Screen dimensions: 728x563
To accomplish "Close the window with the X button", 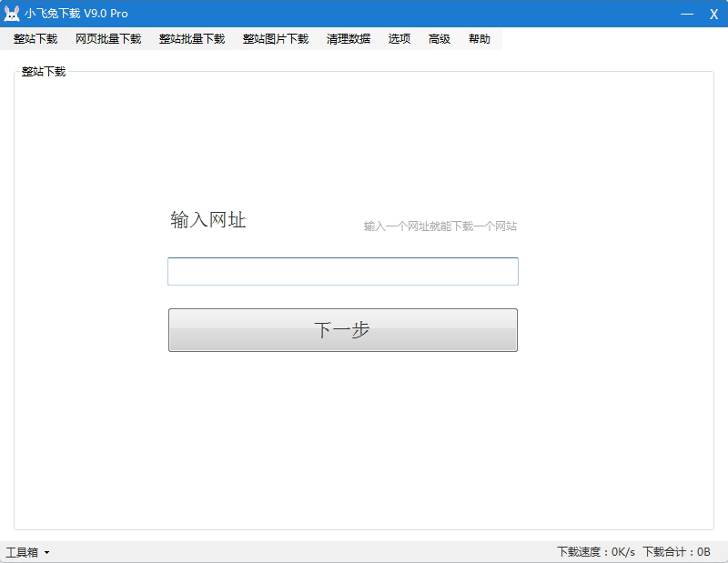I will pyautogui.click(x=713, y=14).
